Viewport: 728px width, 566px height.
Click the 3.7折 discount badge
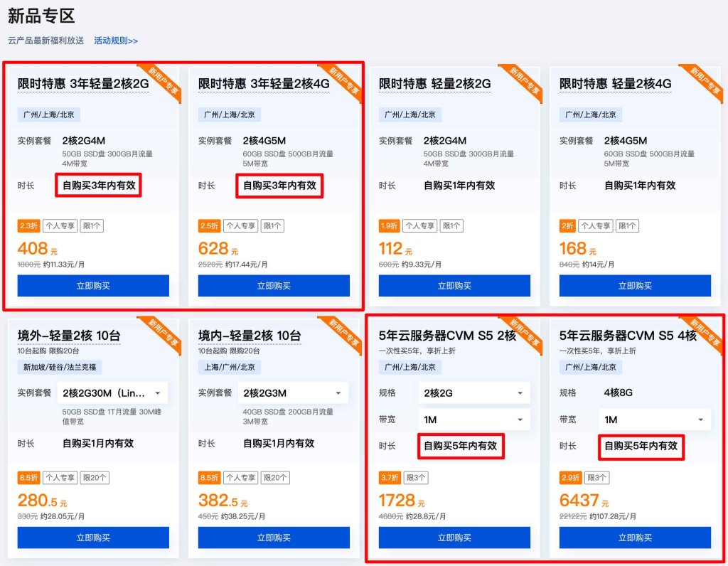[x=390, y=478]
